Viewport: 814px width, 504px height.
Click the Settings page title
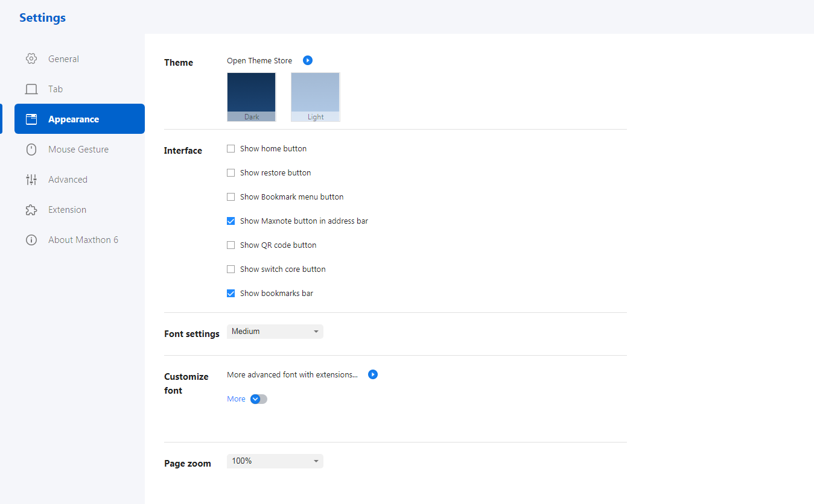42,17
